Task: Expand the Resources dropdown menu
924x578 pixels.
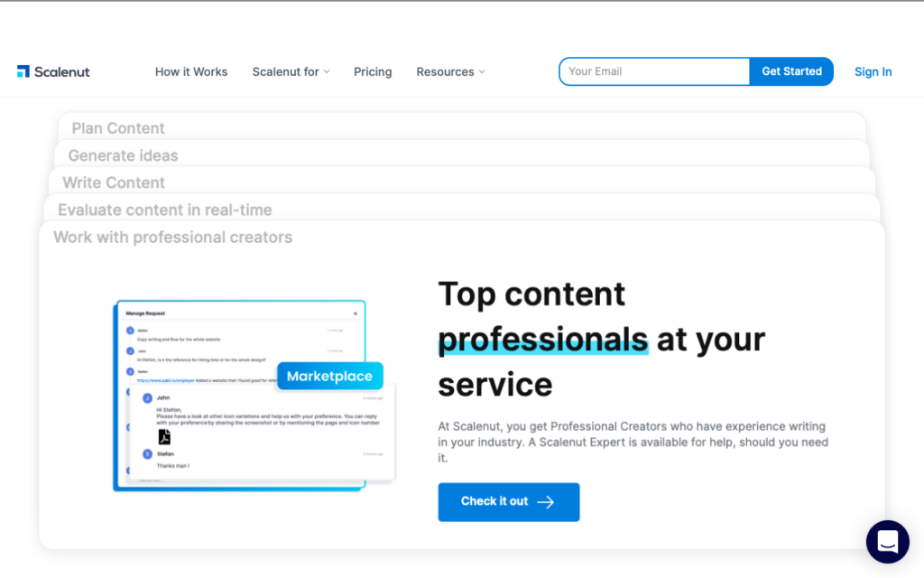Action: click(x=451, y=71)
